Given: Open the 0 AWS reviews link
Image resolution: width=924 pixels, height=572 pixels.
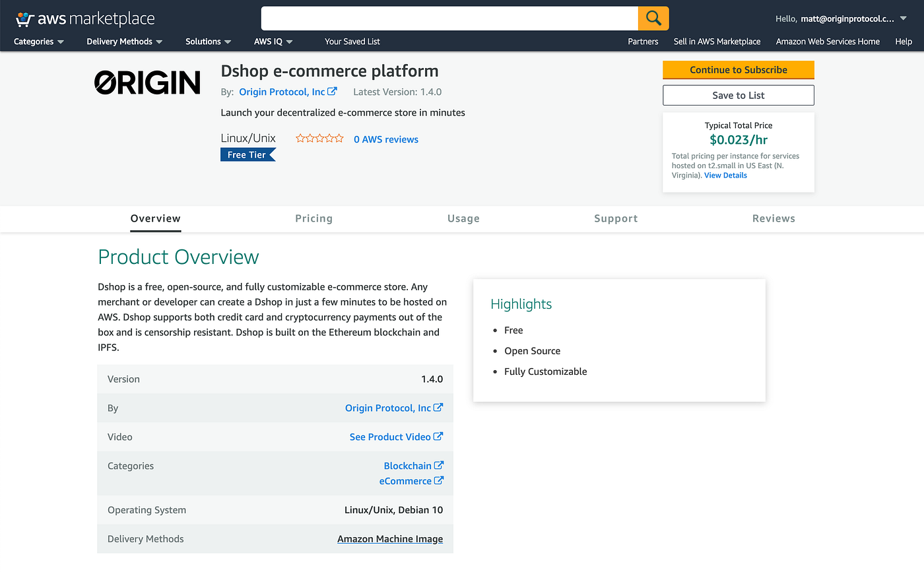Looking at the screenshot, I should [x=386, y=139].
